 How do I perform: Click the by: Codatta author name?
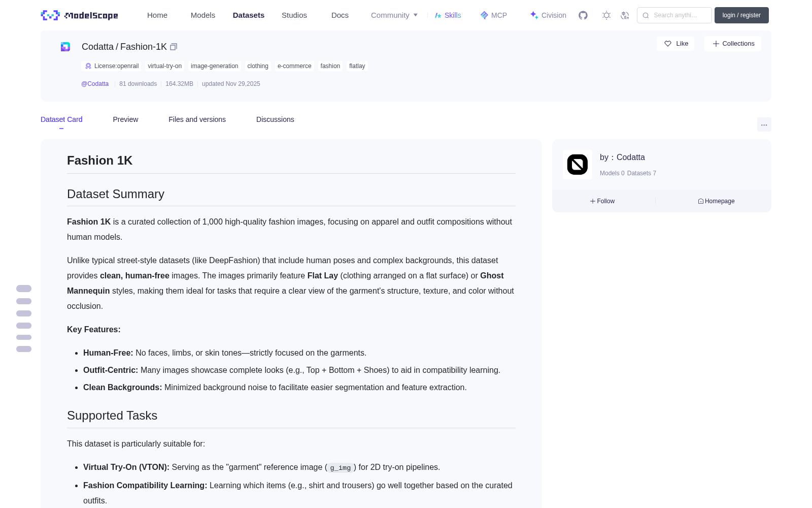pyautogui.click(x=622, y=157)
